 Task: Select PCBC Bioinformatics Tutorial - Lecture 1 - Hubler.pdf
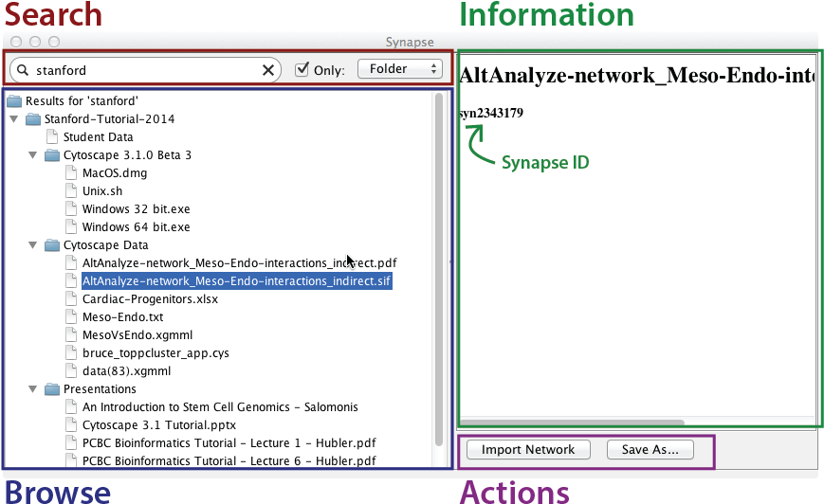coord(229,443)
